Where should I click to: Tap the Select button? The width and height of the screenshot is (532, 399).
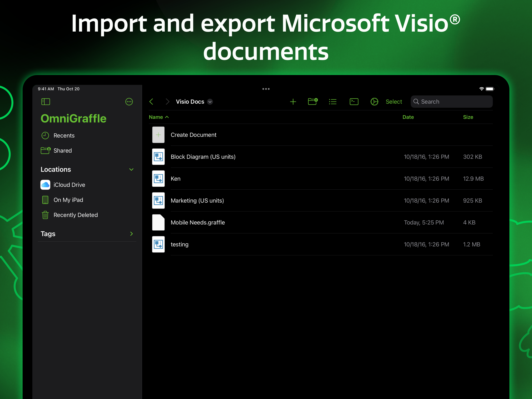tap(394, 102)
